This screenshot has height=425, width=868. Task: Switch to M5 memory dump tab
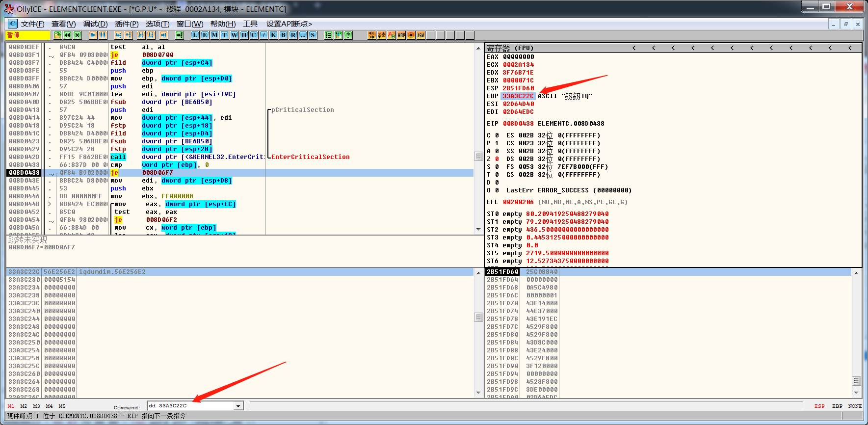pos(62,406)
